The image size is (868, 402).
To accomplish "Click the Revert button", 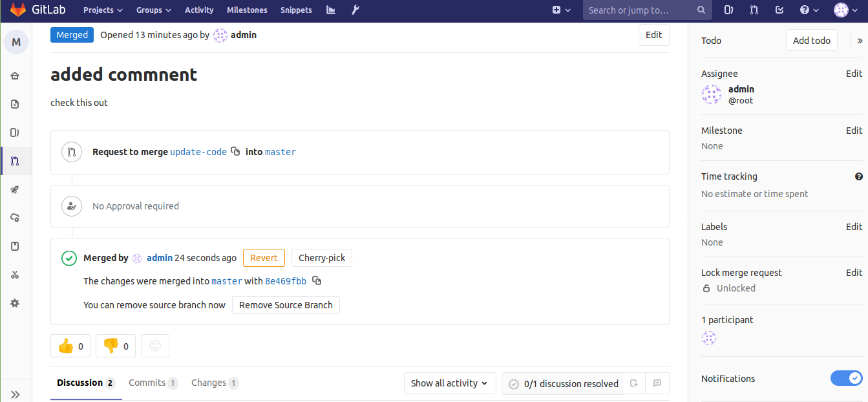I will click(264, 258).
